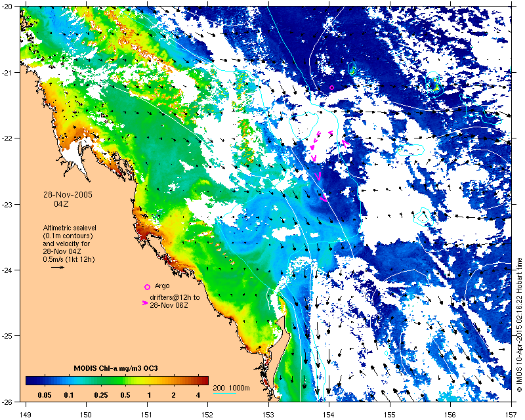
Task: Click the dark blue end of the chlorophyll colorbar
Action: (30, 381)
